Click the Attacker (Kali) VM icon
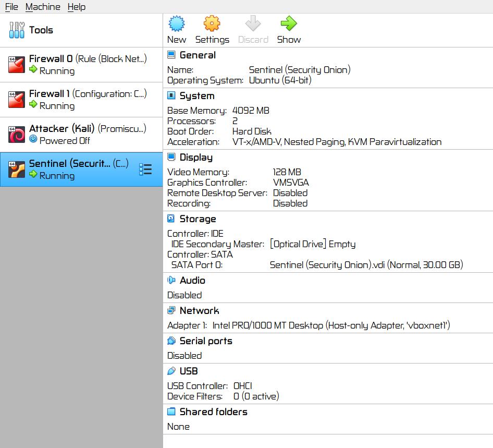This screenshot has height=448, width=493. [x=17, y=135]
